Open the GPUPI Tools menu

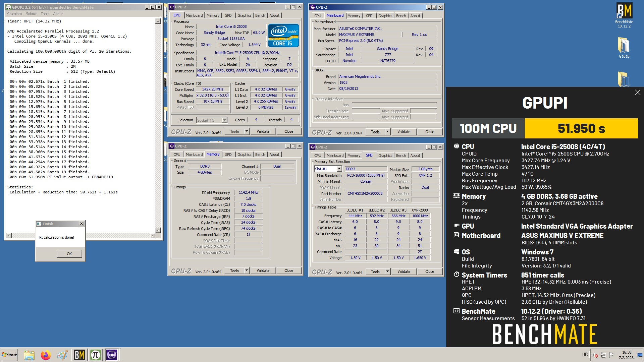45,14
